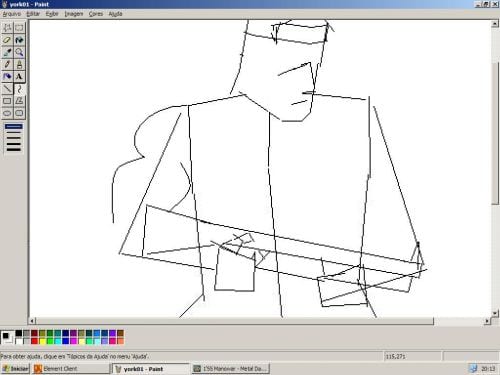The image size is (500, 375).
Task: Select the Pencil tool
Action: [7, 64]
